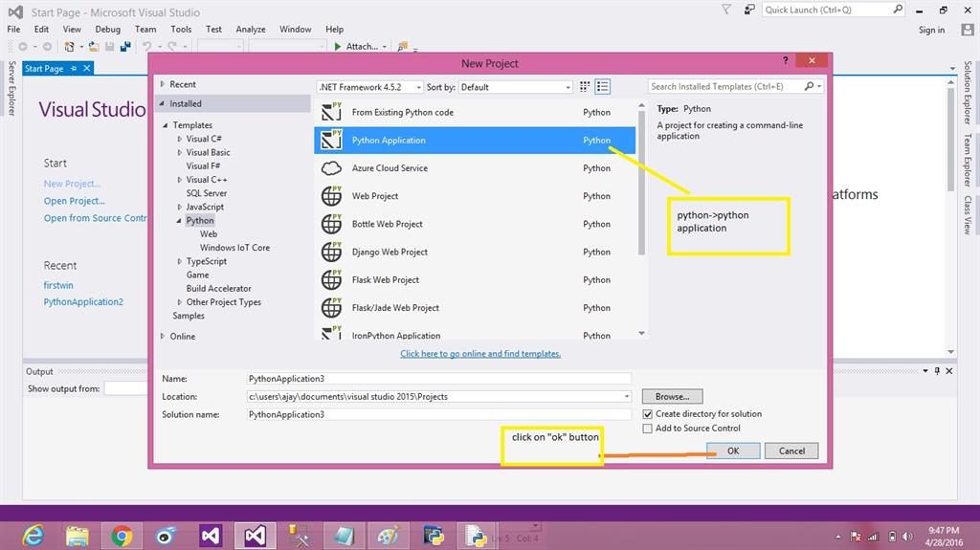
Task: Open the Sort by Default dropdown
Action: coord(516,87)
